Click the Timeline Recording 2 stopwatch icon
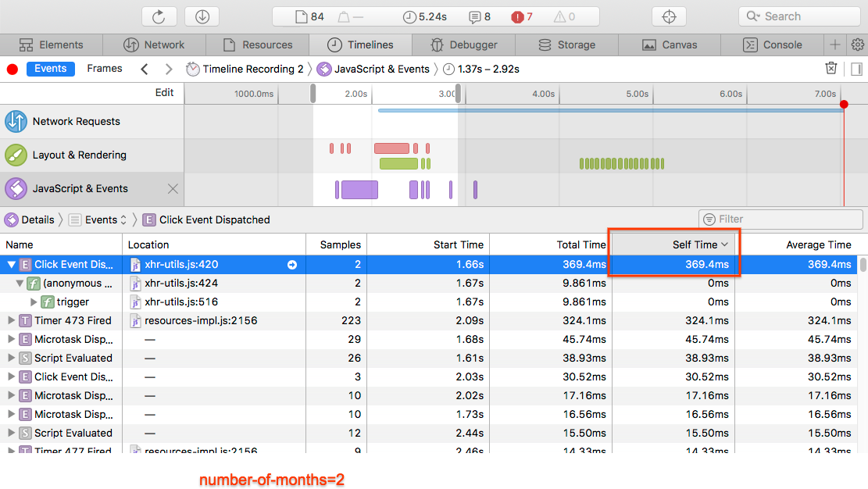Image resolution: width=868 pixels, height=489 pixels. pos(193,70)
